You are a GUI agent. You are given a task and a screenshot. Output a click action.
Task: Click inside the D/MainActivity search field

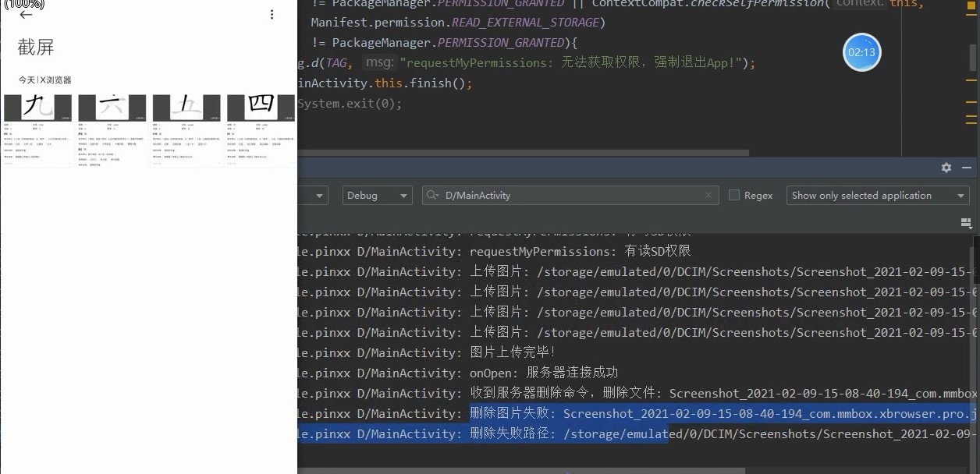click(570, 195)
